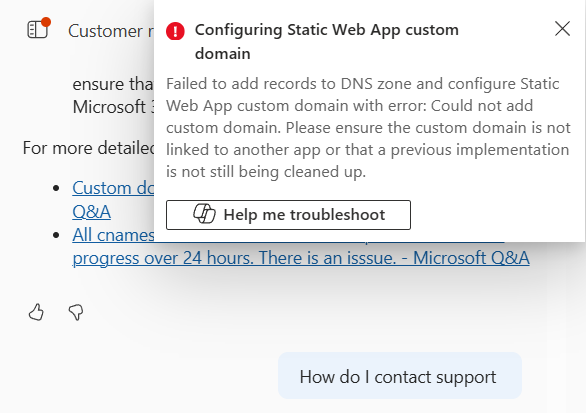
Task: Follow the underlined 'Q&A' link text
Action: 92,212
